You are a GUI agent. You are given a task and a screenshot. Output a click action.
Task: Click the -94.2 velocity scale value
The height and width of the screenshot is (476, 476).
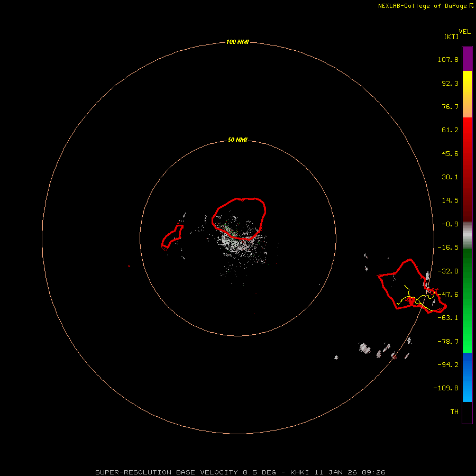click(x=448, y=364)
